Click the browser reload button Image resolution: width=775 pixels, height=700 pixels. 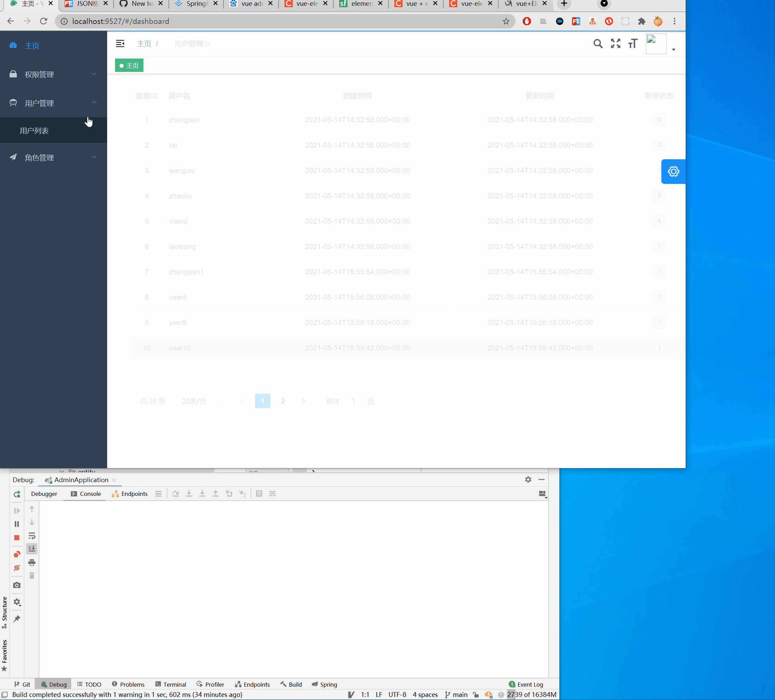pos(43,21)
